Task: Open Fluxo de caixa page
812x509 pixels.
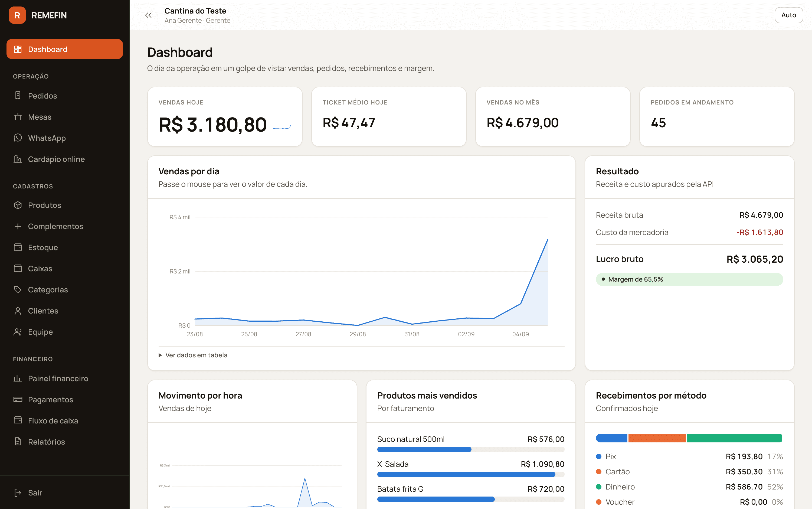Action: 65,420
